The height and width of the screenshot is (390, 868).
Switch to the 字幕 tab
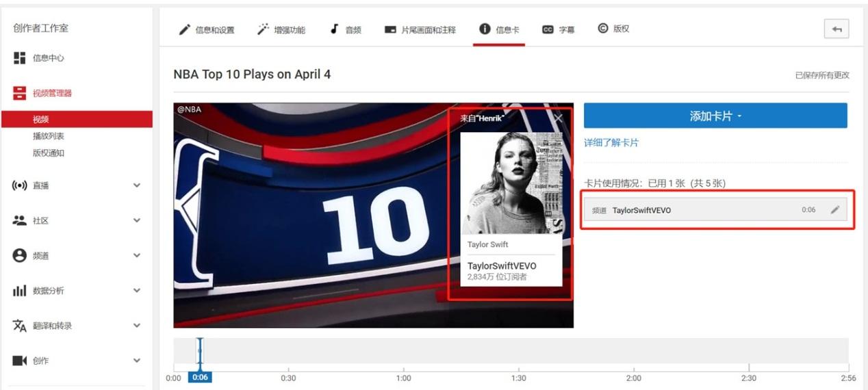pyautogui.click(x=558, y=29)
